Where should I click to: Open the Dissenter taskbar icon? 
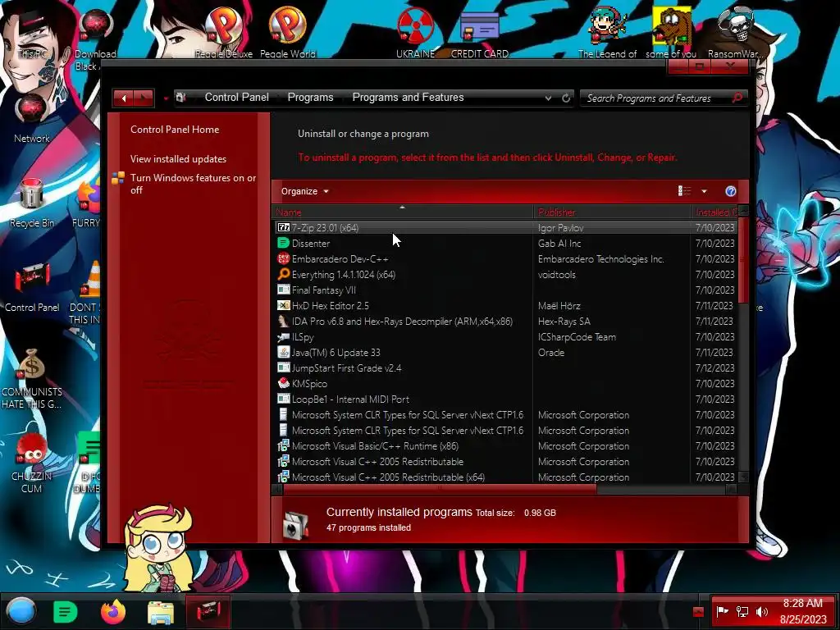(x=66, y=612)
